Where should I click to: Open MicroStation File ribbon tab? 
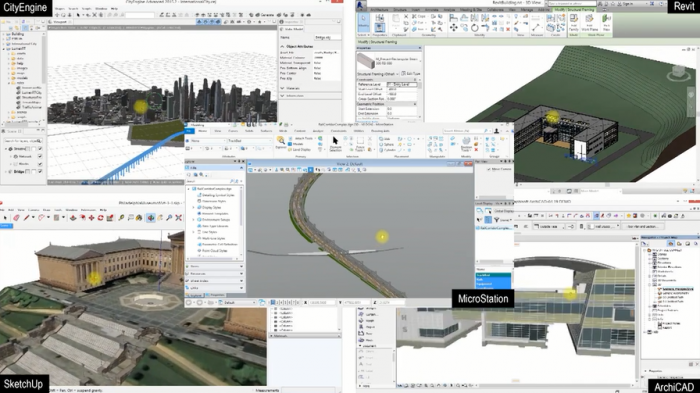(190, 131)
